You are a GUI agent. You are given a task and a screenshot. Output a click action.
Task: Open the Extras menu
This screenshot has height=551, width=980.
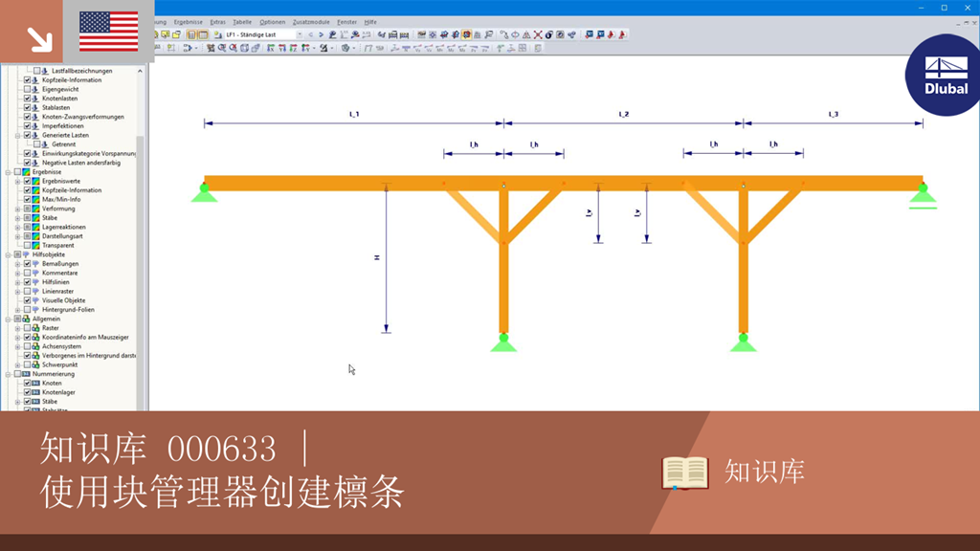(217, 22)
